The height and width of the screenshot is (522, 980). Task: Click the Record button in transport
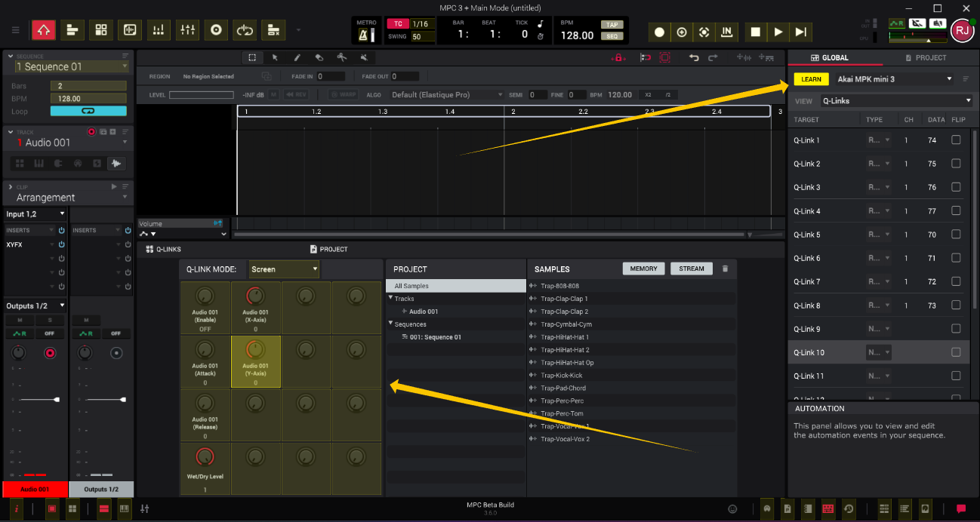[x=659, y=32]
